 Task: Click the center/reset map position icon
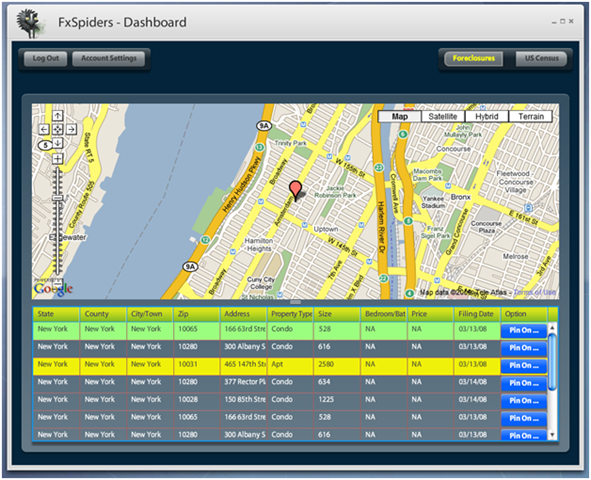click(57, 130)
